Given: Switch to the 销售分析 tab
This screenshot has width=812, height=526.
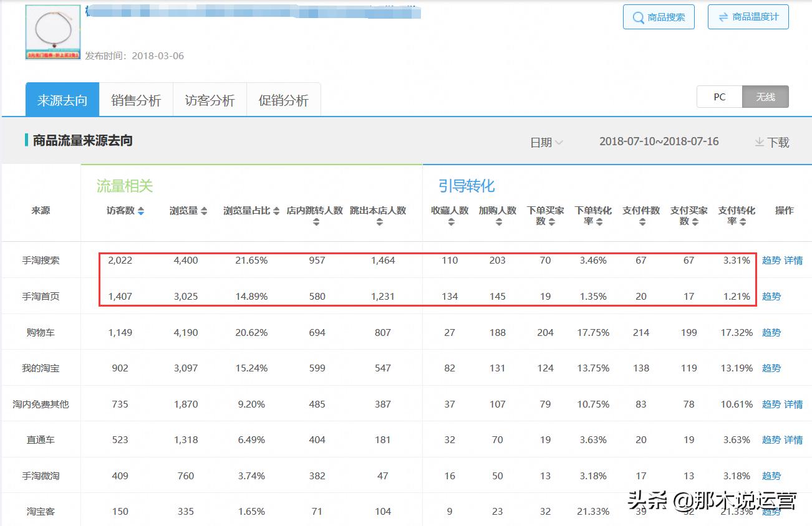Looking at the screenshot, I should [136, 99].
